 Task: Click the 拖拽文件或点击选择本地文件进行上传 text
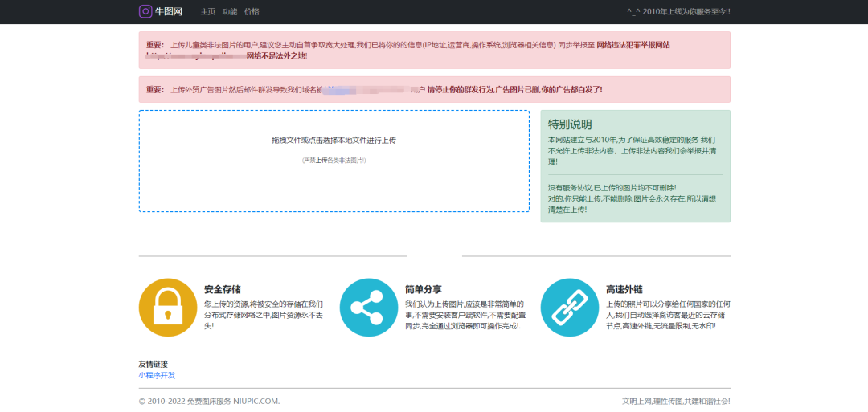coord(334,141)
